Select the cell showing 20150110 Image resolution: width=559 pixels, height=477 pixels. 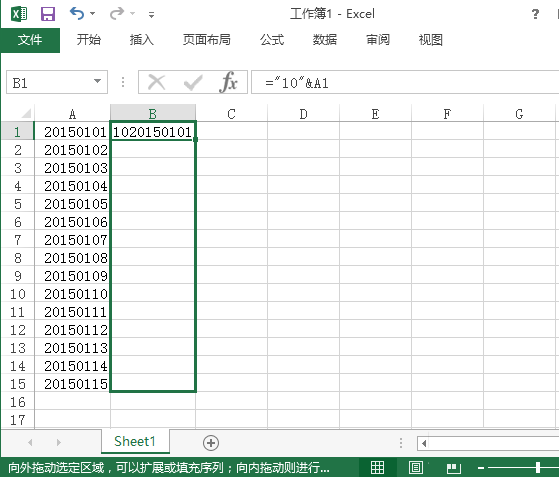pos(72,294)
